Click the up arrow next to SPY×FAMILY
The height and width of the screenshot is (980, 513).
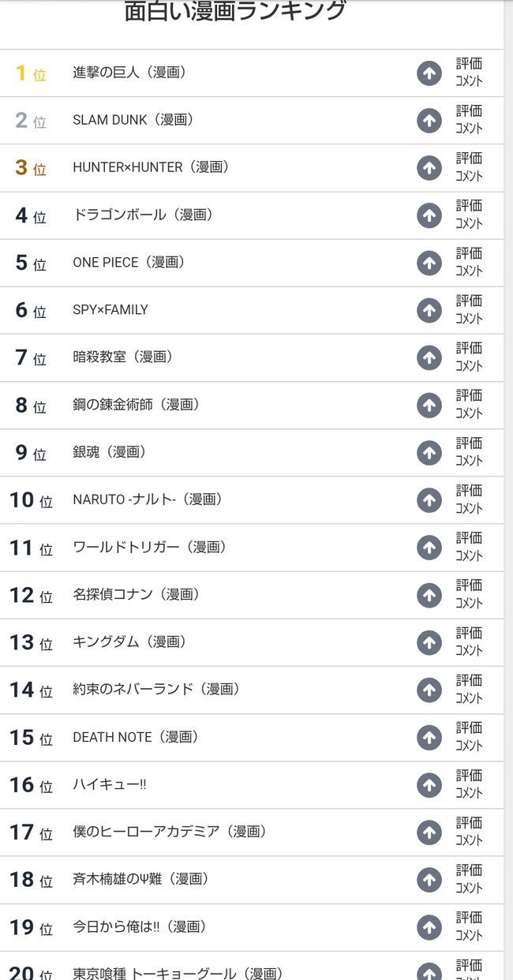coord(429,310)
